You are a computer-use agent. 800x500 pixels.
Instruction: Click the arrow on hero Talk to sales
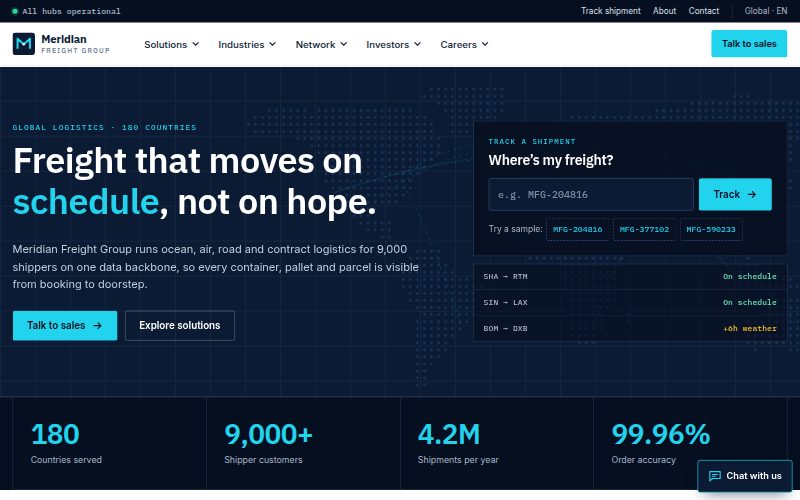tap(97, 326)
